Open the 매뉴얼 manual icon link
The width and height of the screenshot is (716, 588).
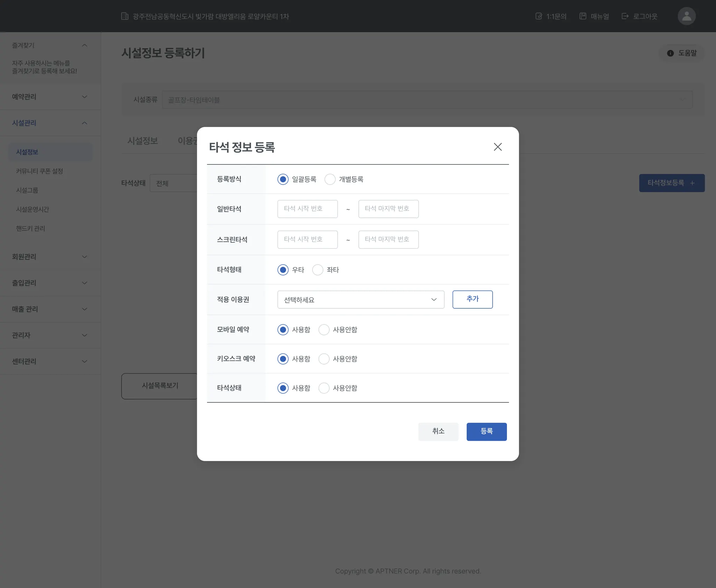(x=583, y=16)
